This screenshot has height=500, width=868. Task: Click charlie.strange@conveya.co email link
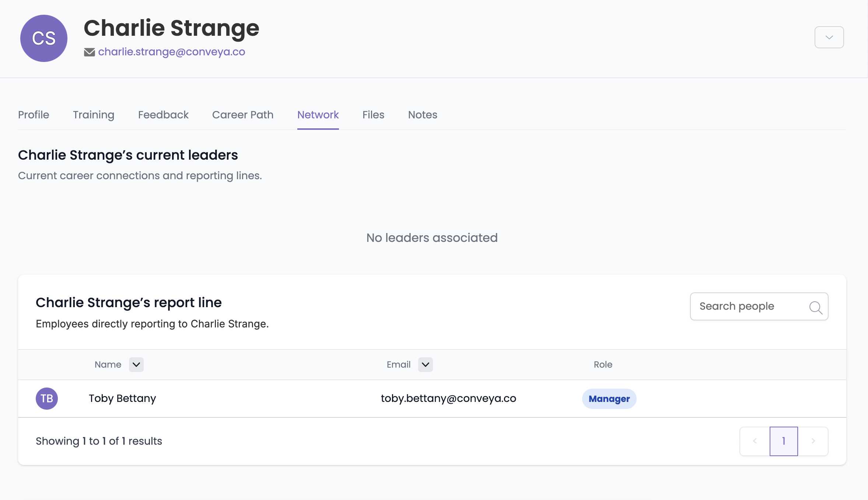(x=172, y=52)
